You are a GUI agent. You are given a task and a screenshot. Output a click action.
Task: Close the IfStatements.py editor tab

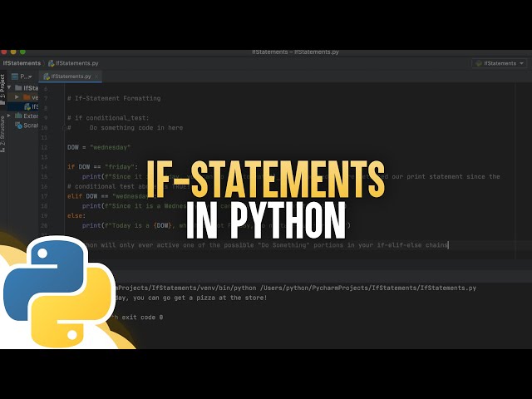coord(96,76)
